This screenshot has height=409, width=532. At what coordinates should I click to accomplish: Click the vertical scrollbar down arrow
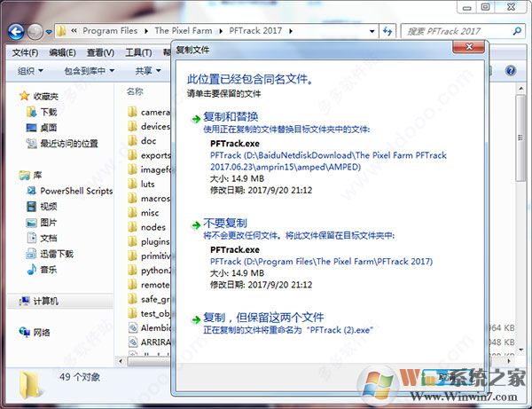[x=520, y=350]
